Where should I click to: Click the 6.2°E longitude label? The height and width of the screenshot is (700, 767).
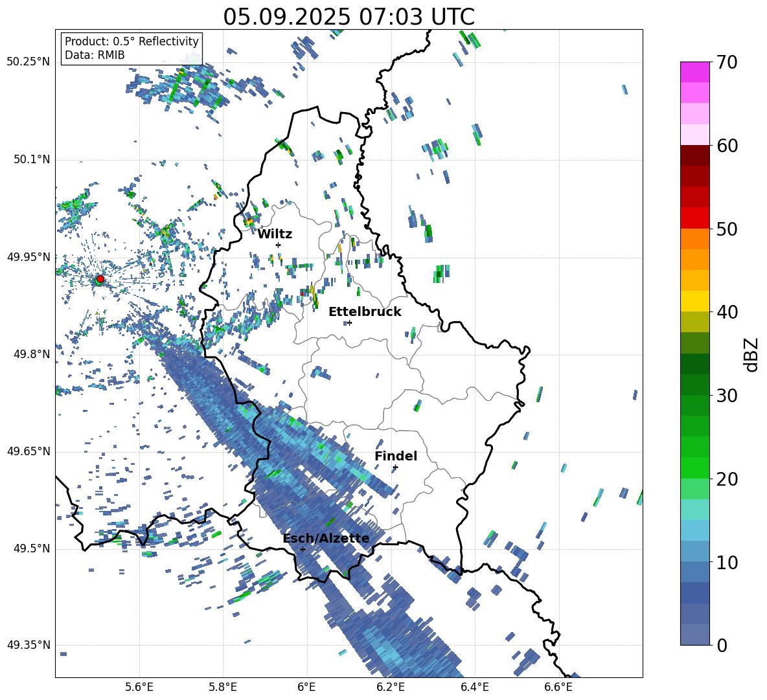pyautogui.click(x=391, y=687)
